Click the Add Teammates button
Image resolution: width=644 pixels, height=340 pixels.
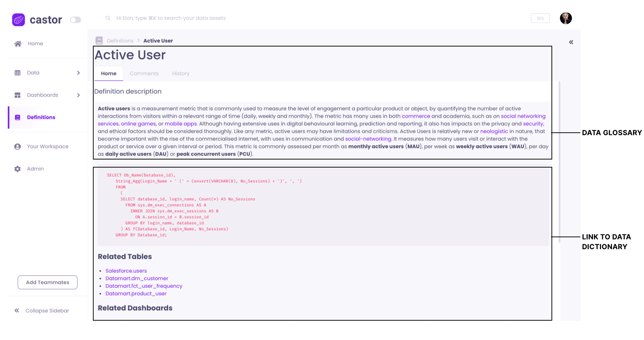[47, 282]
